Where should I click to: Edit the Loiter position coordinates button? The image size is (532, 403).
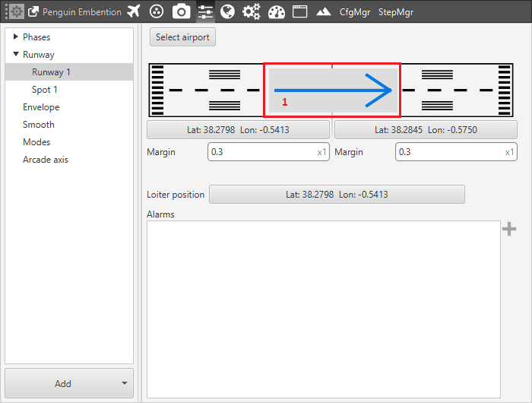pos(337,194)
